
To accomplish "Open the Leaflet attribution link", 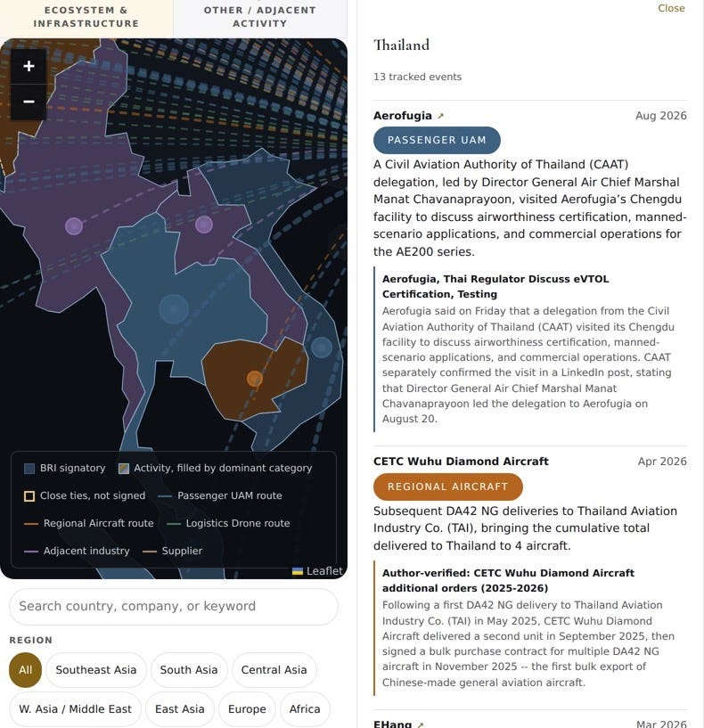I will click(324, 571).
